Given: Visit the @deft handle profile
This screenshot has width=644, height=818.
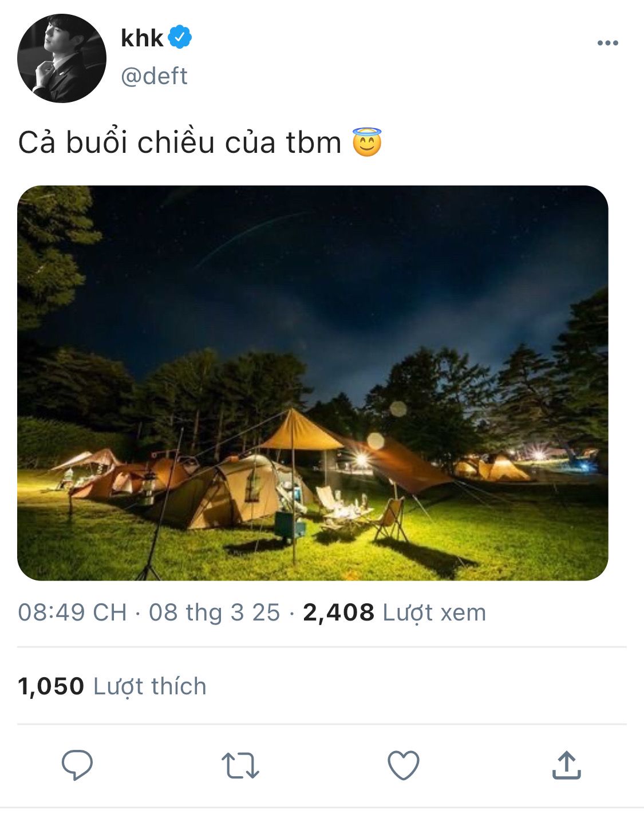Looking at the screenshot, I should (155, 76).
